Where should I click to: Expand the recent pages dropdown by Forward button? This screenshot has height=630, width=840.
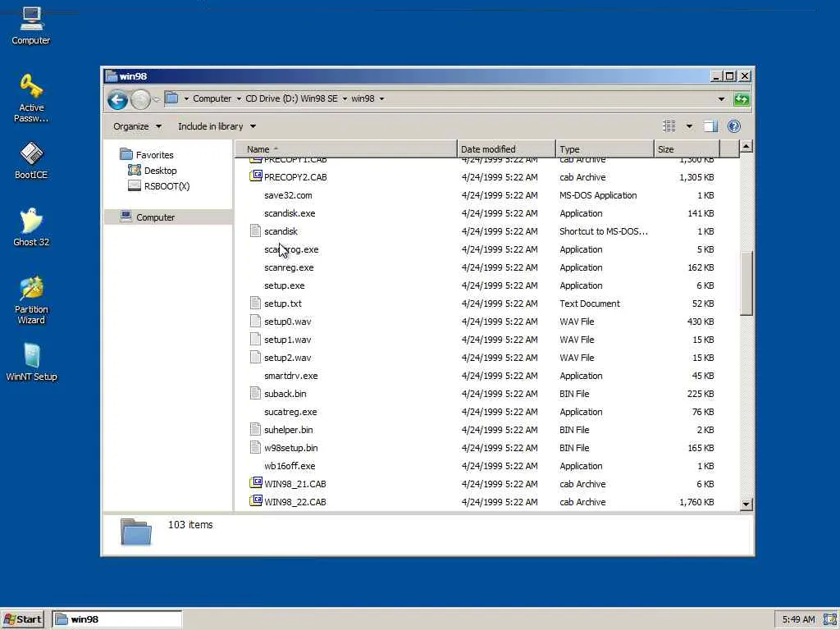pyautogui.click(x=157, y=99)
